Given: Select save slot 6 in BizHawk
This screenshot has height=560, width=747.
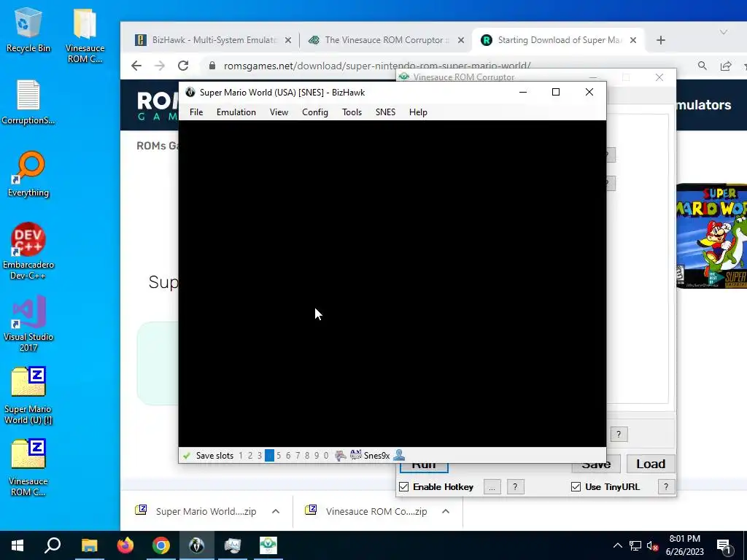Looking at the screenshot, I should pyautogui.click(x=288, y=456).
